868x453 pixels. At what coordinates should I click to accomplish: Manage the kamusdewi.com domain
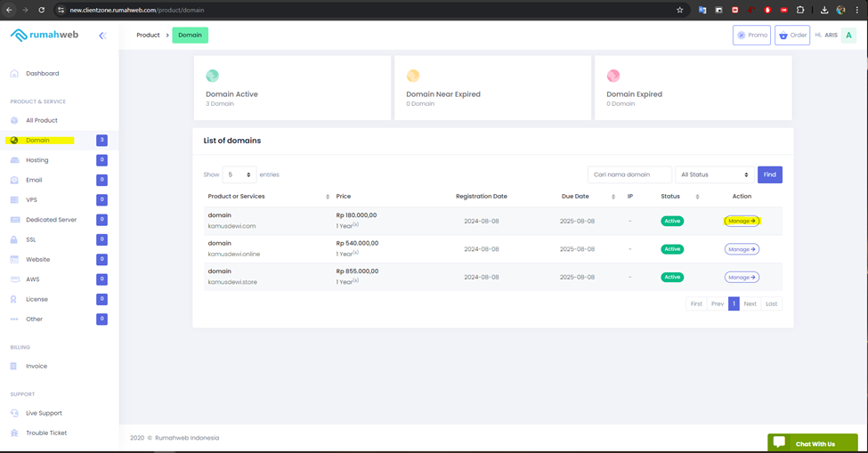tap(742, 222)
